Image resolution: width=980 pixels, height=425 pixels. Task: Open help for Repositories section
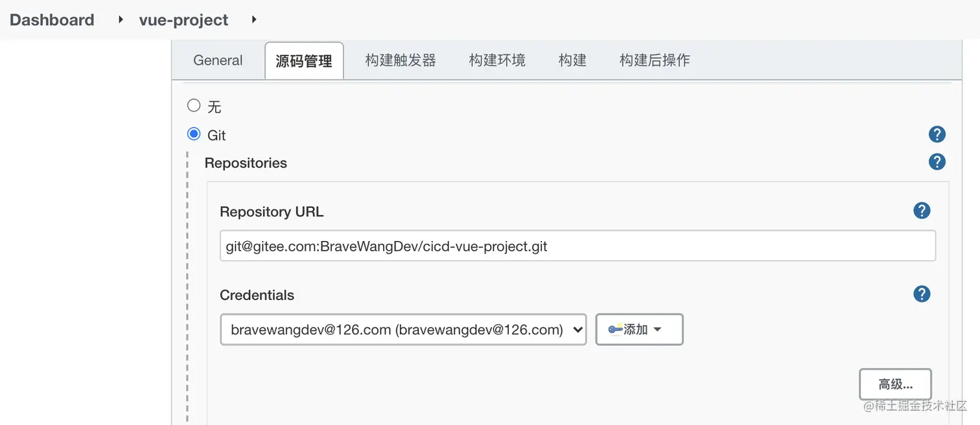coord(937,161)
